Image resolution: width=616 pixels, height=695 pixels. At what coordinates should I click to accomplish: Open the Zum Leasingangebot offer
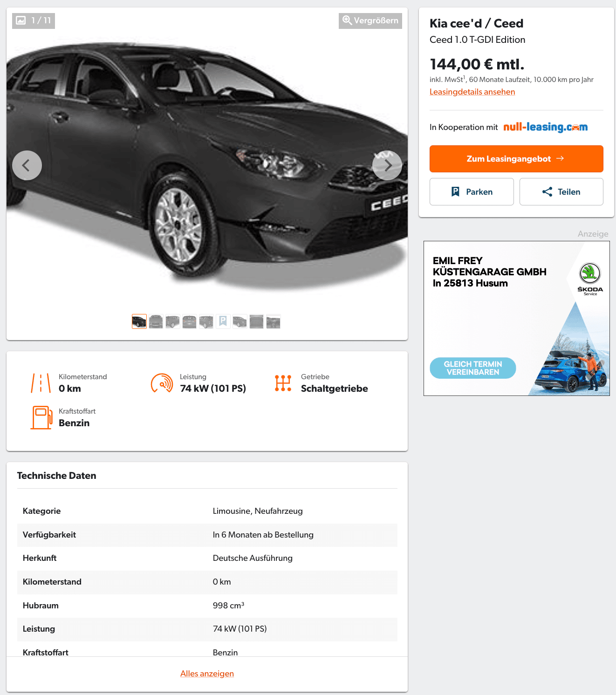click(516, 159)
